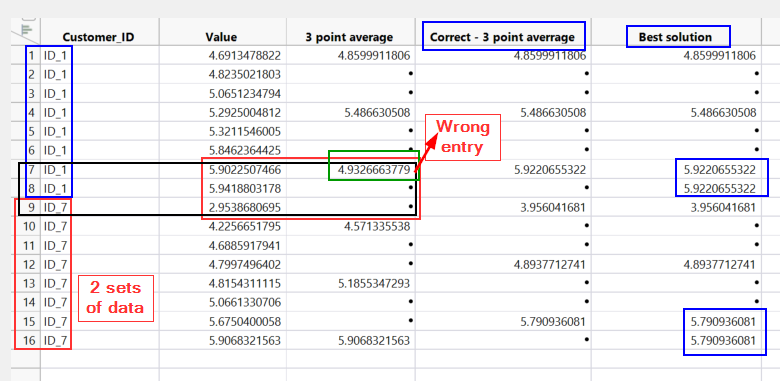This screenshot has height=381, width=780.
Task: Select row number 12
Action: click(x=30, y=265)
